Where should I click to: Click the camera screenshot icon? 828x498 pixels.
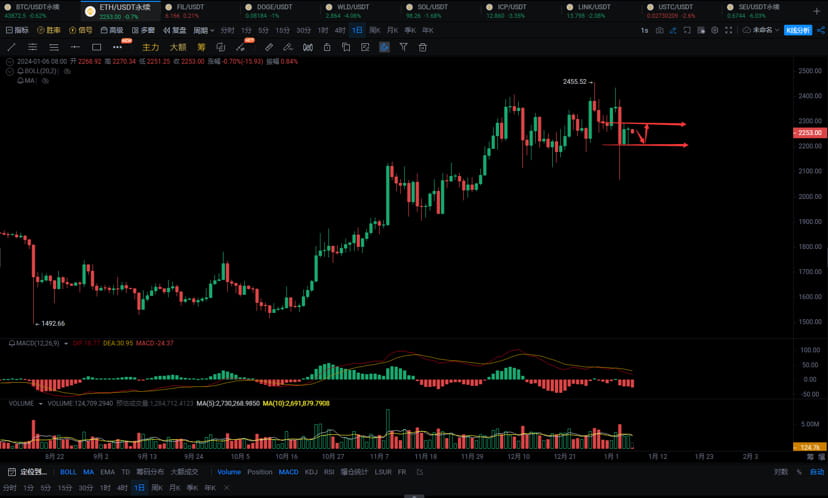(660, 31)
